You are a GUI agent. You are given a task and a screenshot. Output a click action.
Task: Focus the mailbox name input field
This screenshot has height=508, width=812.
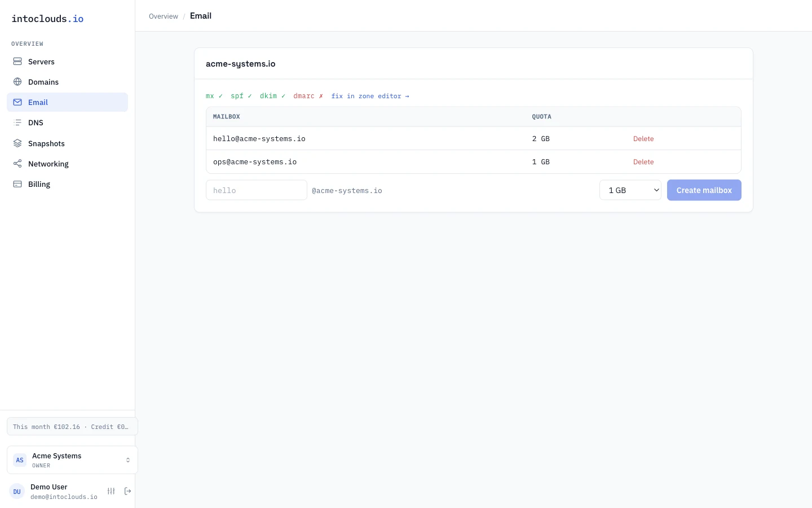tap(257, 190)
